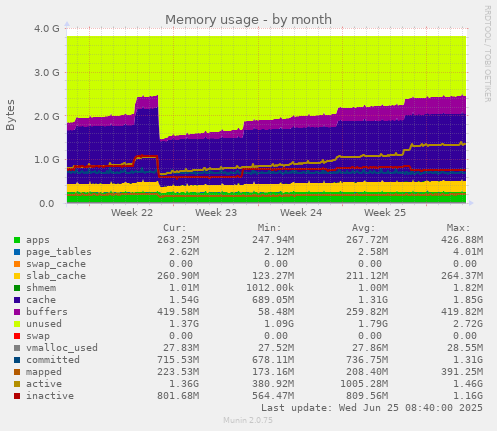Click the '0.0' axis label
Screen dimensions: 497x431
point(47,203)
